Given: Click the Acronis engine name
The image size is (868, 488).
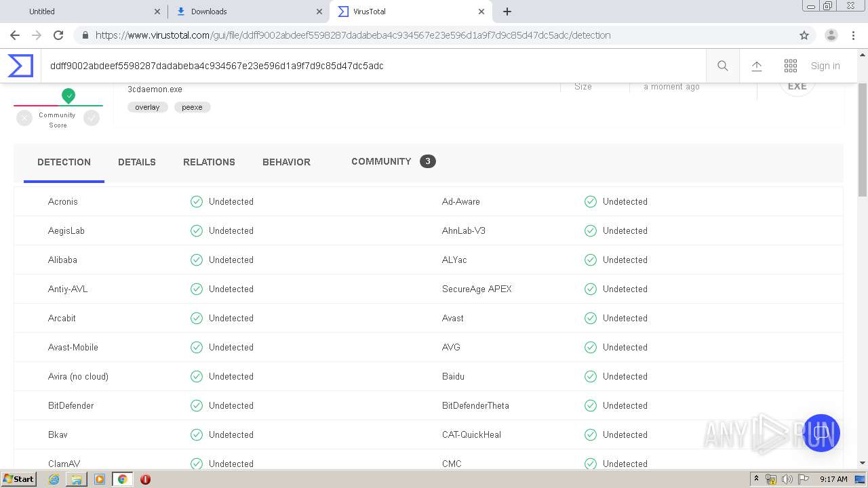Looking at the screenshot, I should coord(63,201).
